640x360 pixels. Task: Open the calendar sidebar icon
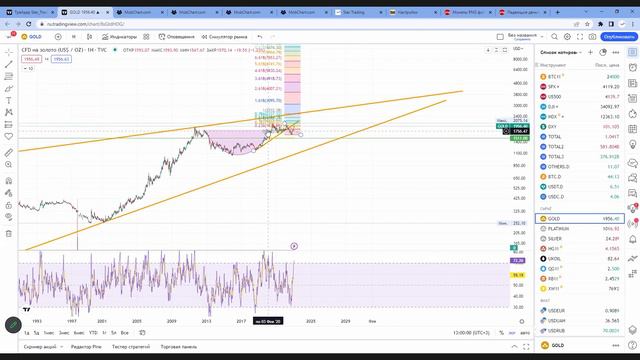pyautogui.click(x=633, y=129)
